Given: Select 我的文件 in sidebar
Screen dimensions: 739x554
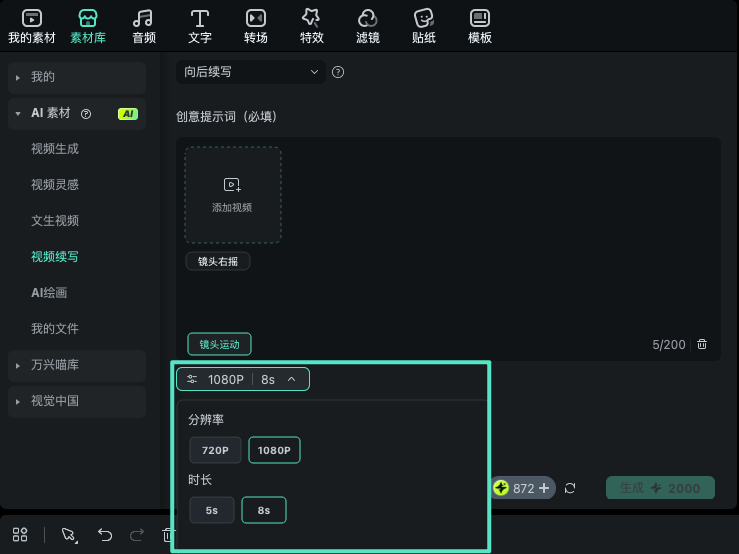Looking at the screenshot, I should [55, 329].
